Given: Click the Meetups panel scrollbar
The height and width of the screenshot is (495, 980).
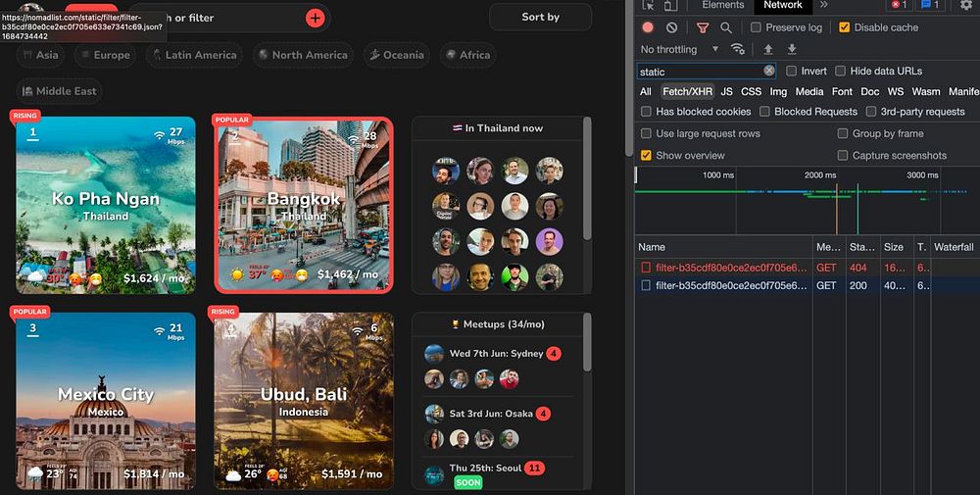Looking at the screenshot, I should (x=587, y=342).
